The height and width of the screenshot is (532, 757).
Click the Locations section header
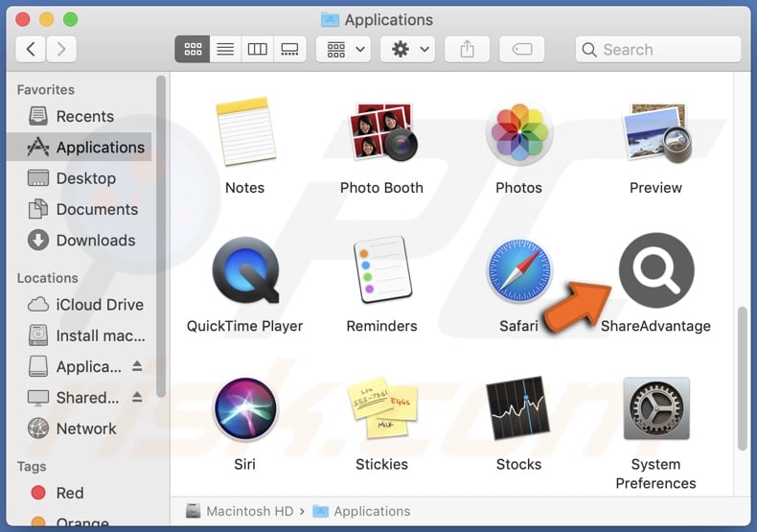point(47,278)
